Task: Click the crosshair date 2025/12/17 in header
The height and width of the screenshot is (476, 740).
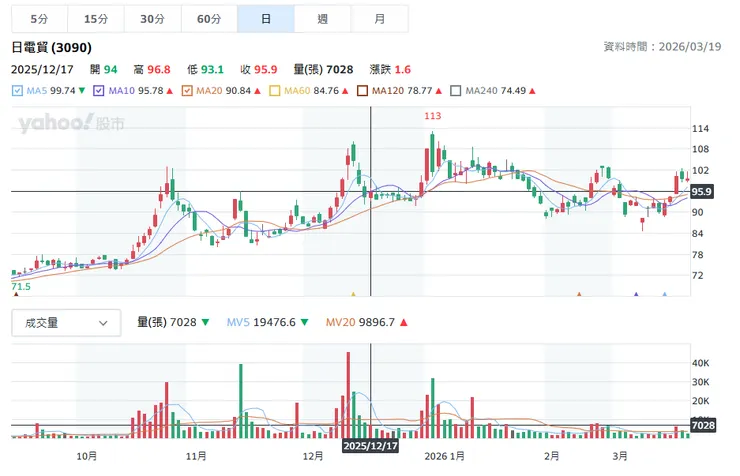Action: (42, 69)
